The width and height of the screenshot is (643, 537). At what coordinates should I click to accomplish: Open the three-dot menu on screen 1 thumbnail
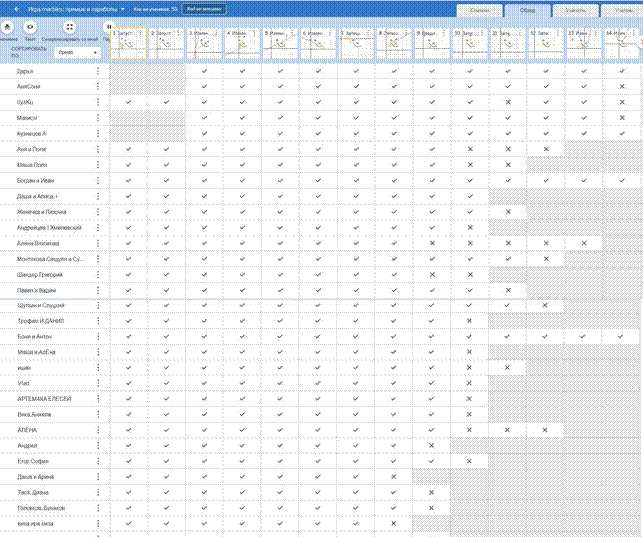point(142,33)
